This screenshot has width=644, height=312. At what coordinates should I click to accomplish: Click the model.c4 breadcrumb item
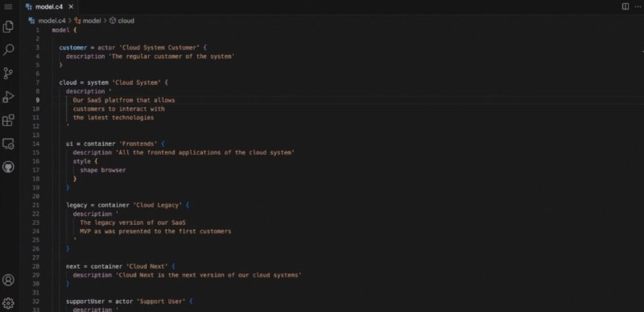pyautogui.click(x=47, y=20)
